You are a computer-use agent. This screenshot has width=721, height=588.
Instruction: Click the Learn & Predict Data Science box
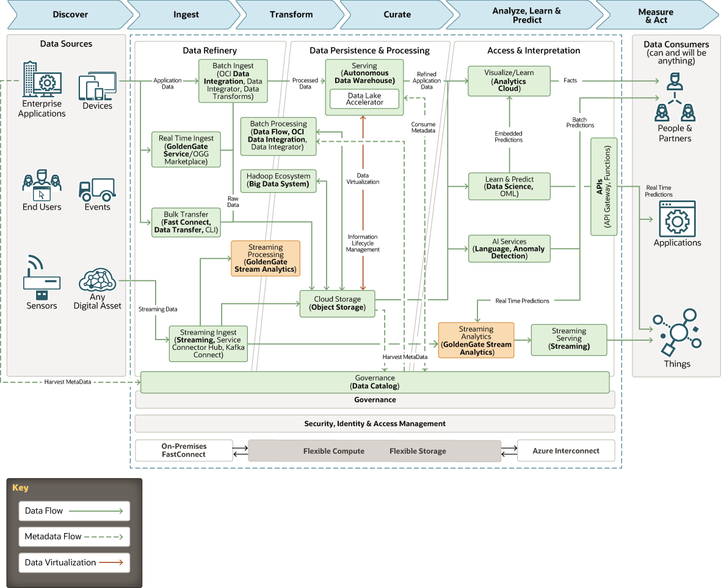click(509, 186)
